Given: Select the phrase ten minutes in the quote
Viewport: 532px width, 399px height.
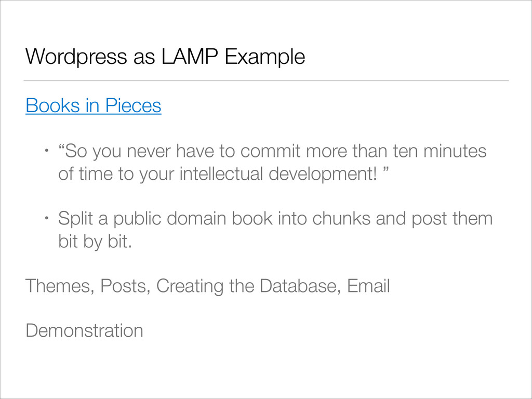Looking at the screenshot, I should coord(440,151).
